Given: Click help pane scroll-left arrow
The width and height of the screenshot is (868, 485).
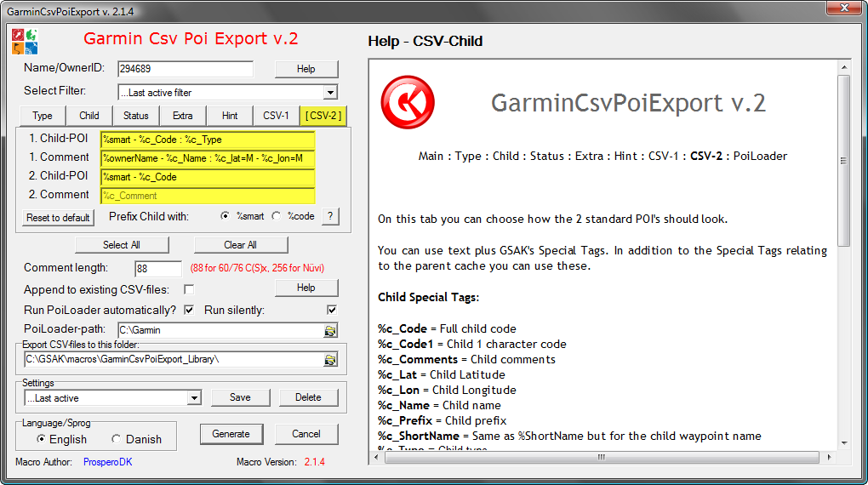Looking at the screenshot, I should [x=376, y=457].
